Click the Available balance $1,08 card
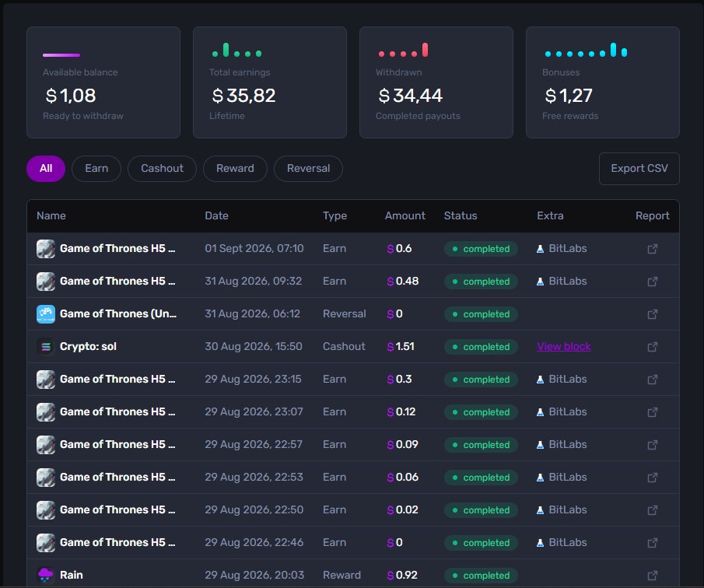This screenshot has width=704, height=588. pos(103,82)
